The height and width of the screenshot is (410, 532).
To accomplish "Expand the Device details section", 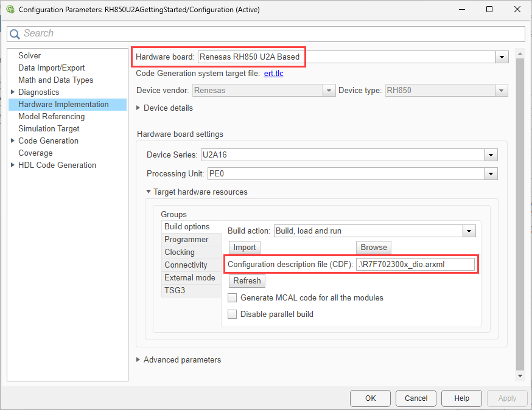I will click(x=138, y=108).
